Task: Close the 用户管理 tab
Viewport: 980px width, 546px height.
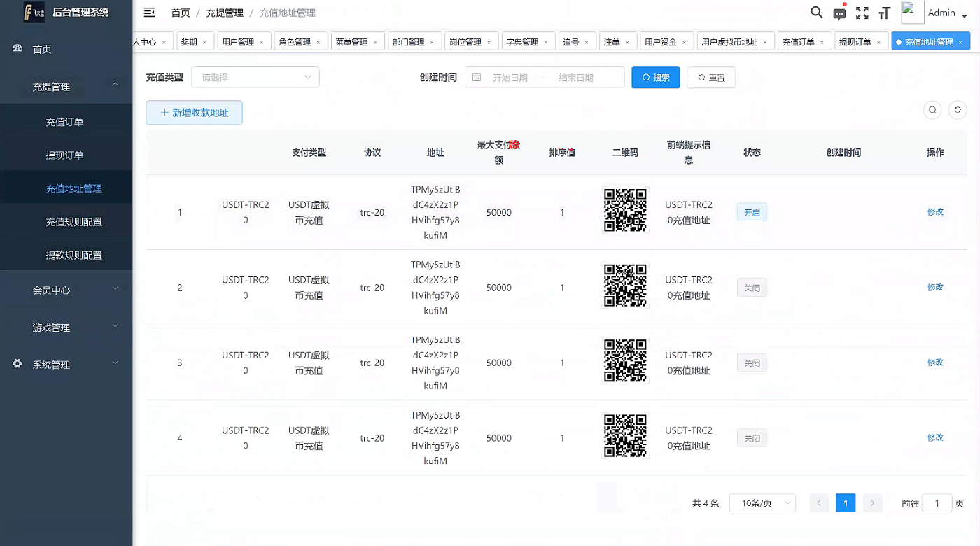Action: 262,43
